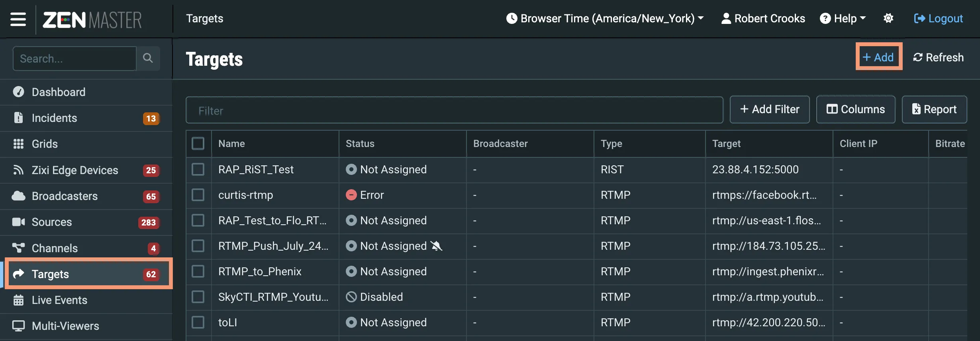Screen dimensions: 980x341
Task: Click the ZEN MASTER logo
Action: tap(92, 20)
